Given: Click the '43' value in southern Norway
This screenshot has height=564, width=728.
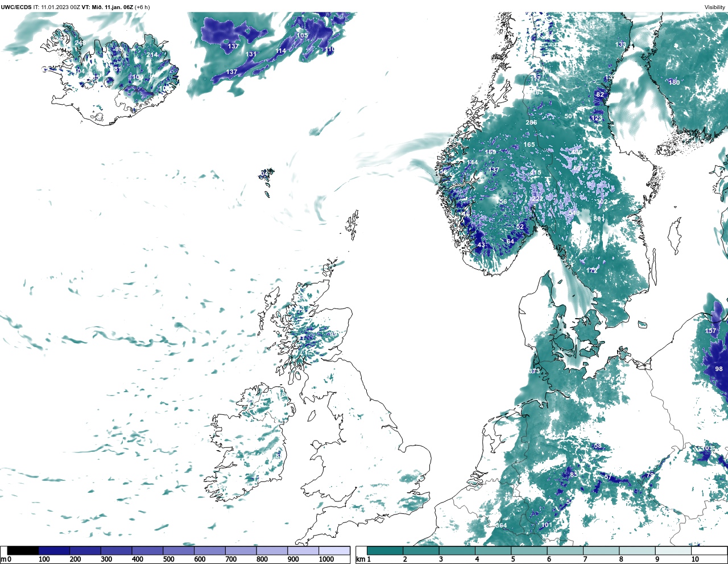Looking at the screenshot, I should 481,245.
